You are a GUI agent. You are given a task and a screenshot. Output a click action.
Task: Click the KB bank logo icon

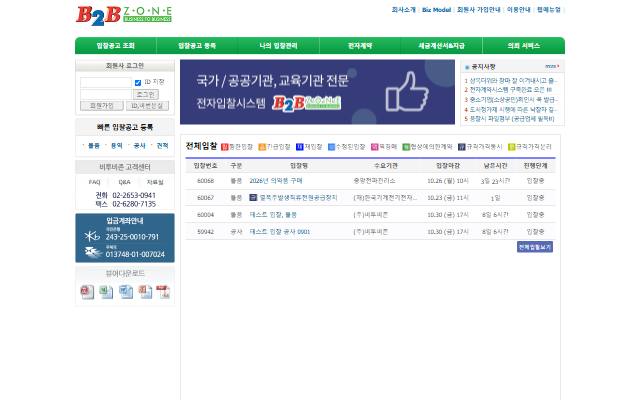(x=92, y=236)
